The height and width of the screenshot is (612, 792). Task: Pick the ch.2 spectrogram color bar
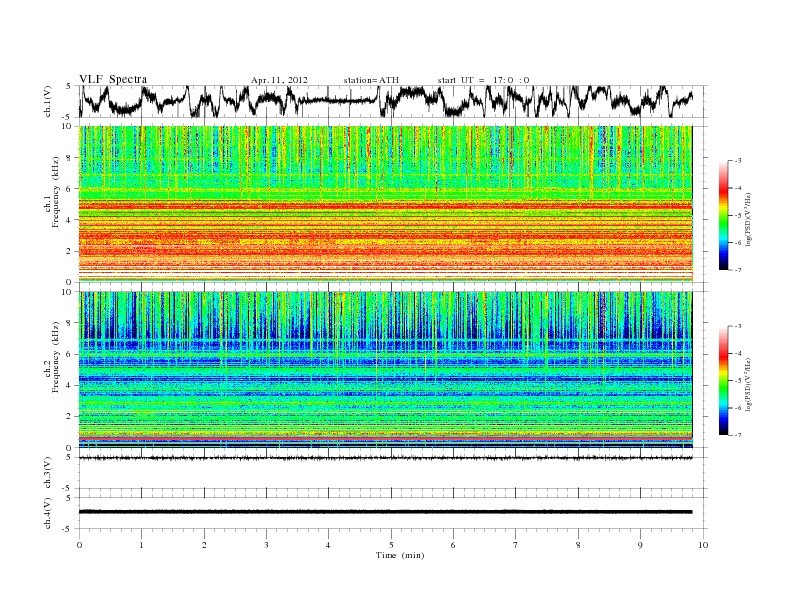pyautogui.click(x=723, y=380)
